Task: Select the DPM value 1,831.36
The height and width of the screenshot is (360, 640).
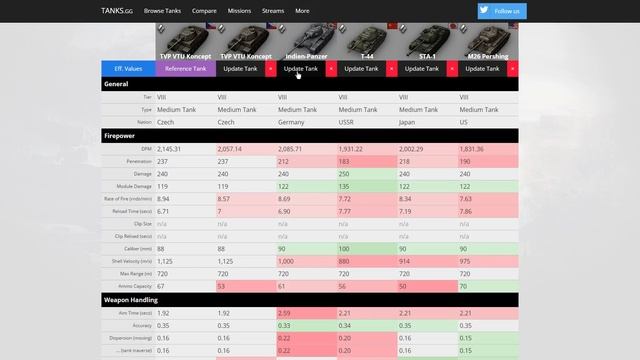Action: pyautogui.click(x=471, y=149)
